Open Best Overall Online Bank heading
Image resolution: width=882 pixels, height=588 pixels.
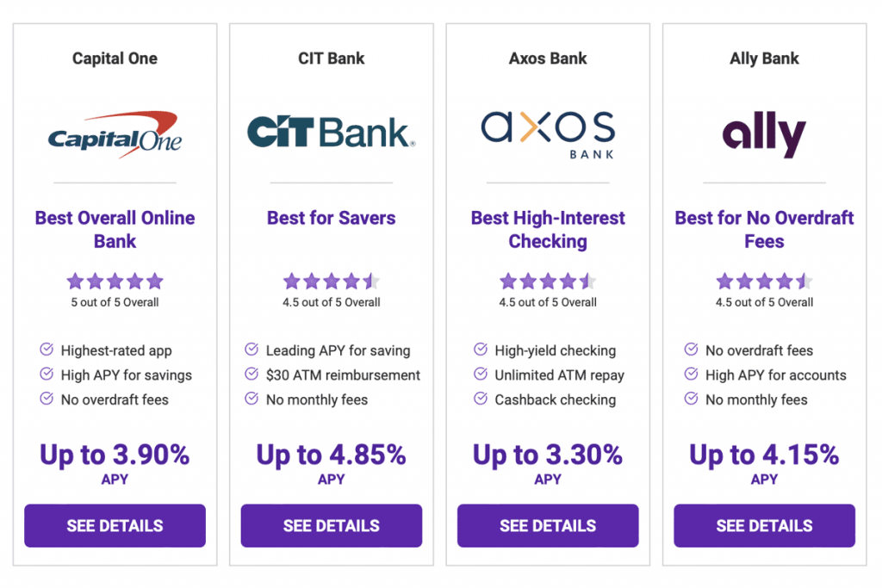coord(115,229)
